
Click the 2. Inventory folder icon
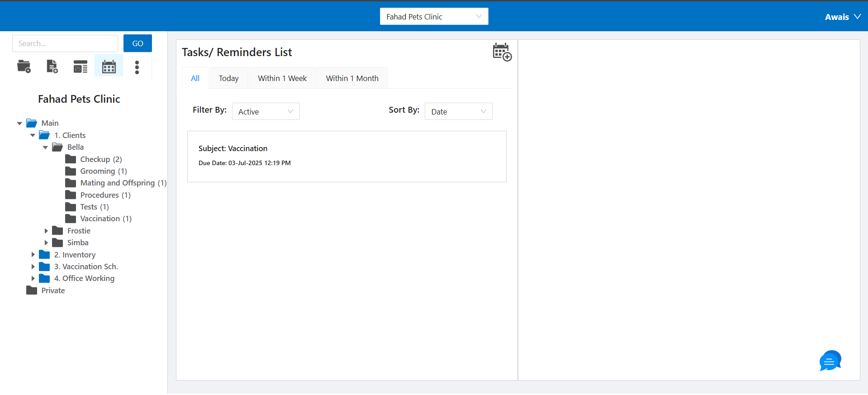(44, 254)
